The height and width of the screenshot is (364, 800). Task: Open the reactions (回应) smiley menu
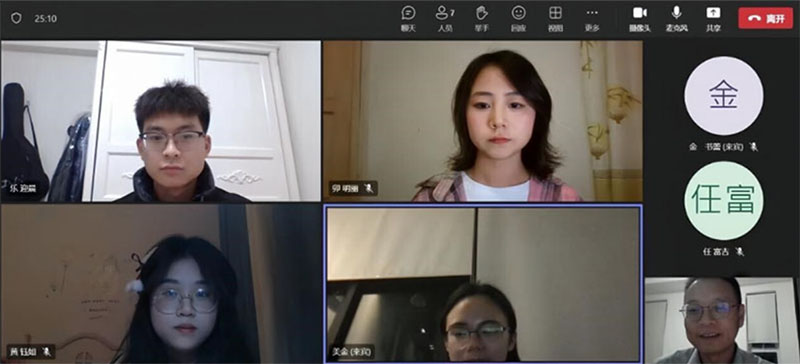[518, 19]
